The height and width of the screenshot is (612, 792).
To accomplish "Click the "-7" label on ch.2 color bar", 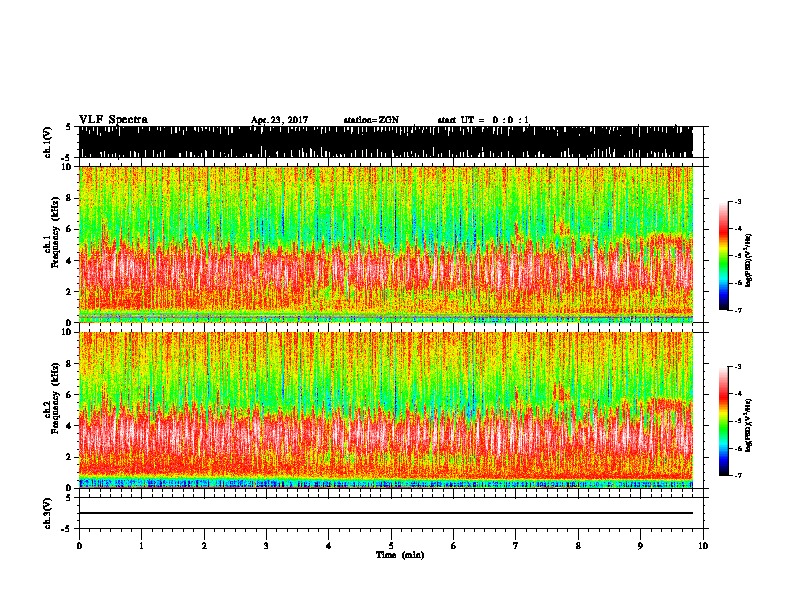I will click(x=737, y=475).
